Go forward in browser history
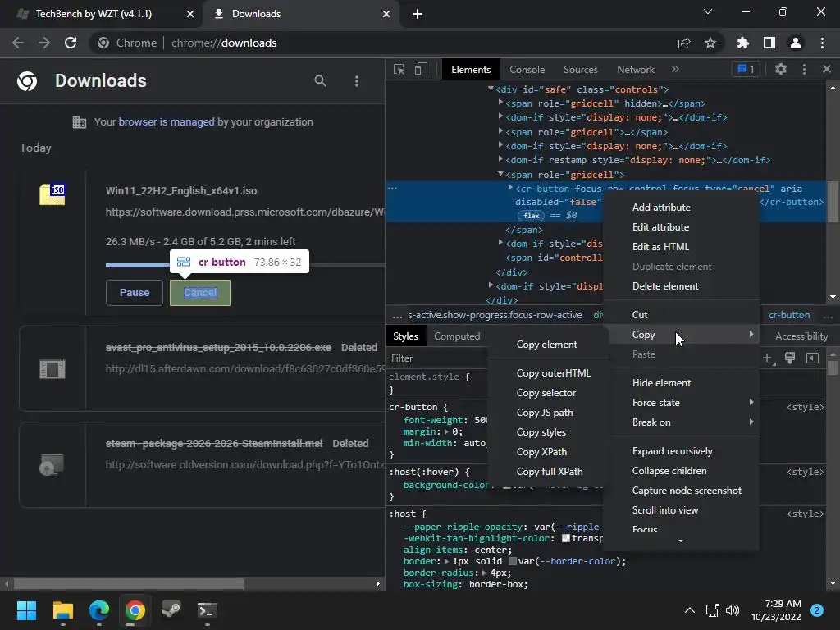Viewport: 840px width, 630px height. tap(44, 43)
